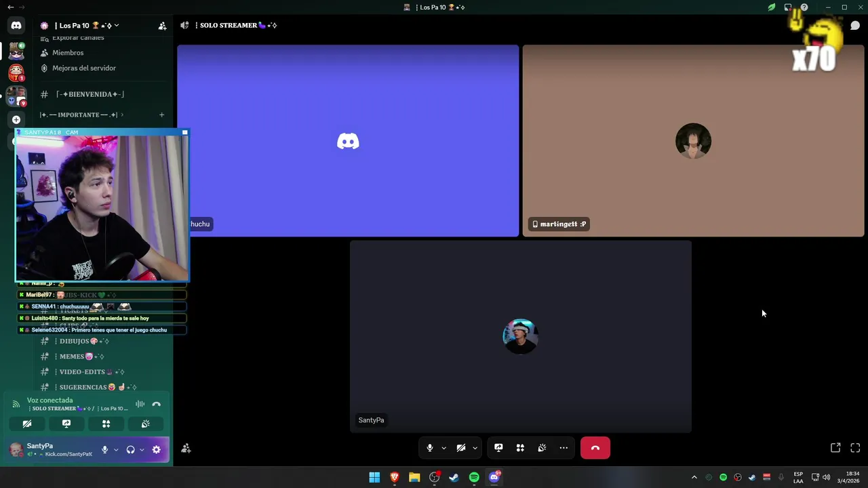Screen dimensions: 868x488
Task: Launch activity from the Voz conectada panel
Action: coord(106,424)
